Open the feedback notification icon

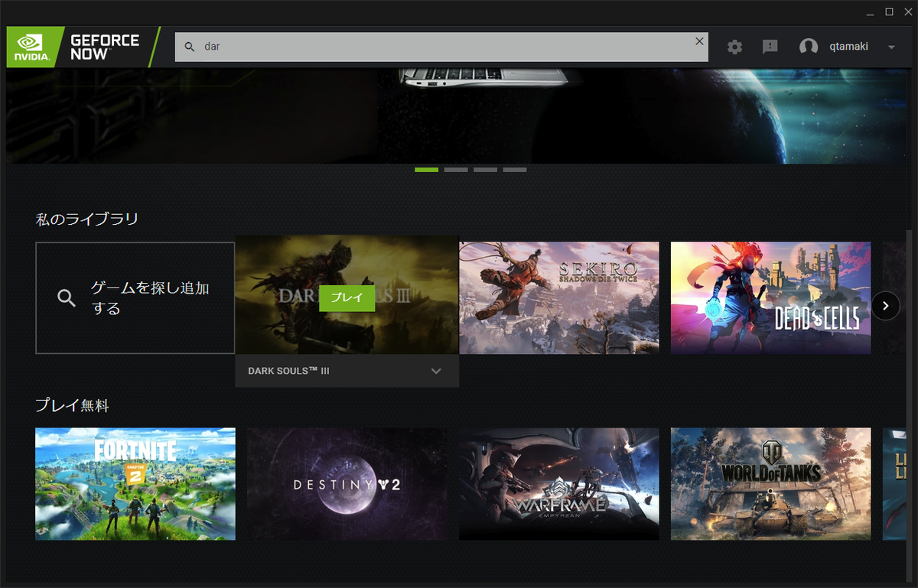tap(770, 47)
